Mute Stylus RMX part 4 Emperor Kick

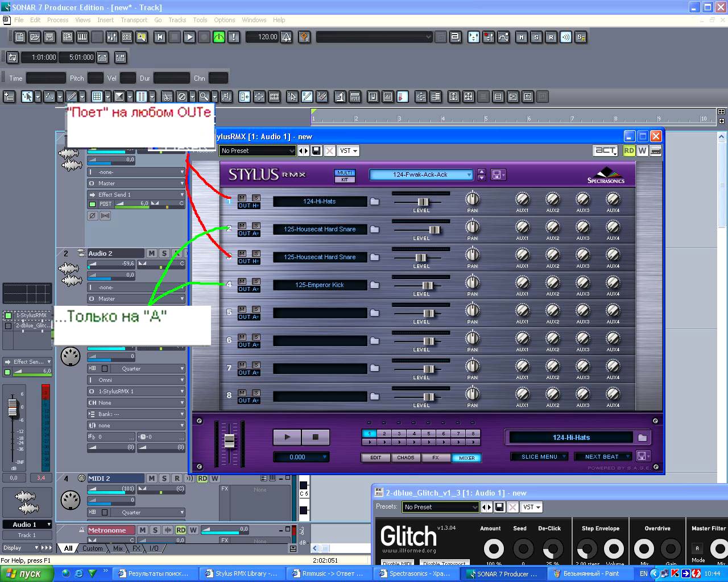click(x=242, y=281)
